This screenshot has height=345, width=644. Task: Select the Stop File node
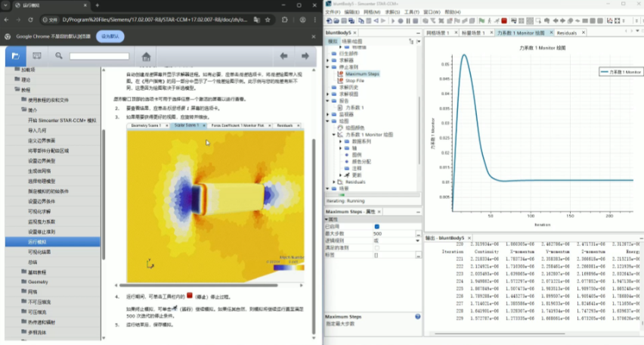click(355, 80)
